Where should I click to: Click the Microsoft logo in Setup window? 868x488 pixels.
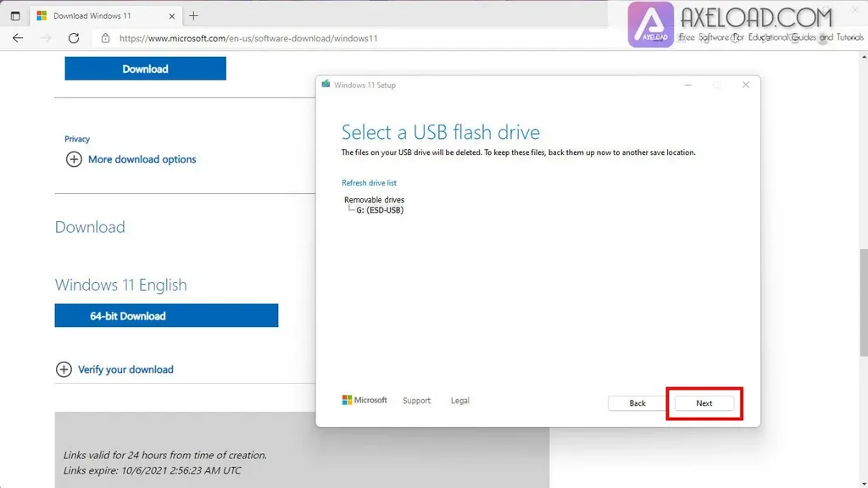click(x=364, y=400)
